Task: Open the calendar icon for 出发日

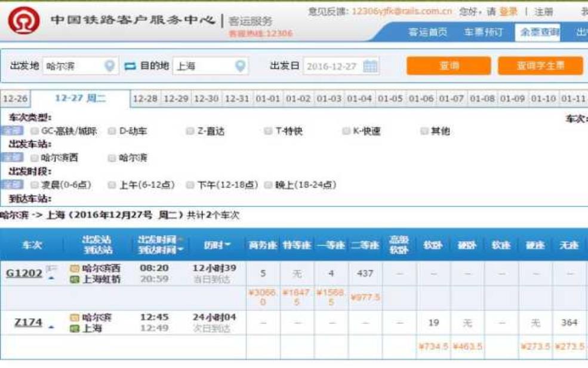Action: [x=371, y=66]
